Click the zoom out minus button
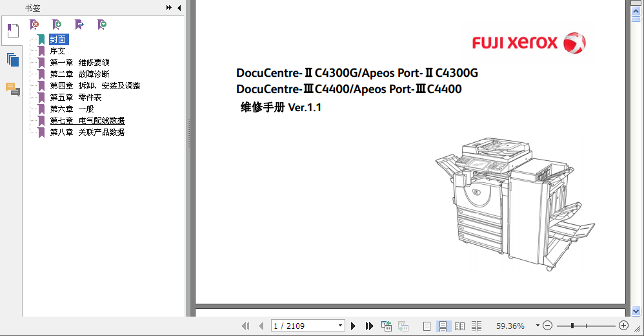644x336 pixels. tap(547, 326)
